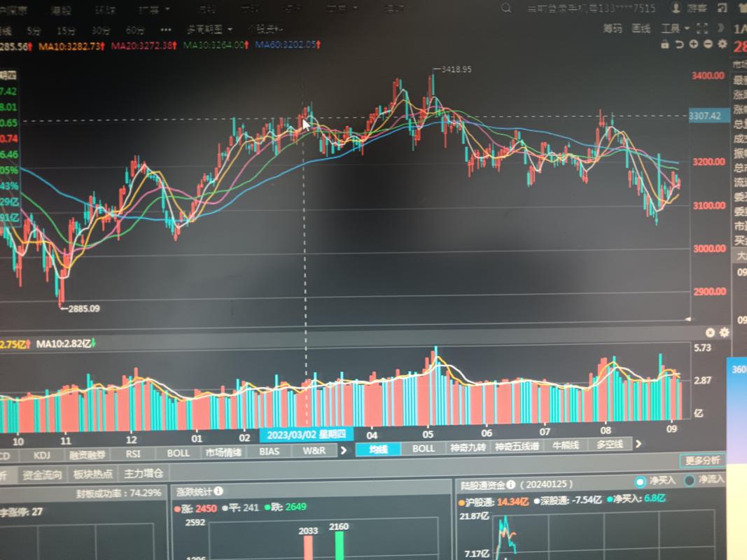Expand more indicators arrow after W&R
Screen dimensions: 747x560
344,450
